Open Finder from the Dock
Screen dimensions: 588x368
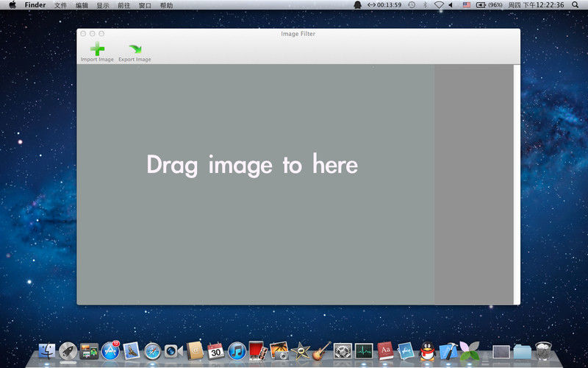tap(47, 352)
